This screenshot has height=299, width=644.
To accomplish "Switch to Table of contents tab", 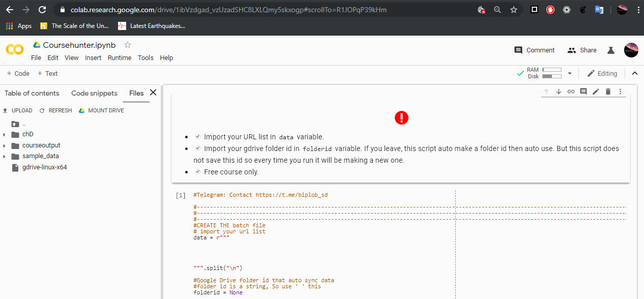I will pos(32,93).
